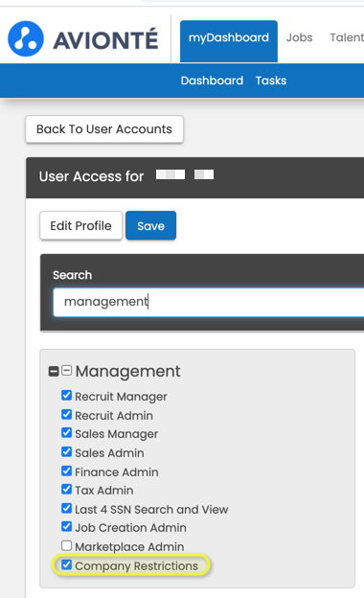Click the Management section heading
This screenshot has height=598, width=364.
point(127,372)
